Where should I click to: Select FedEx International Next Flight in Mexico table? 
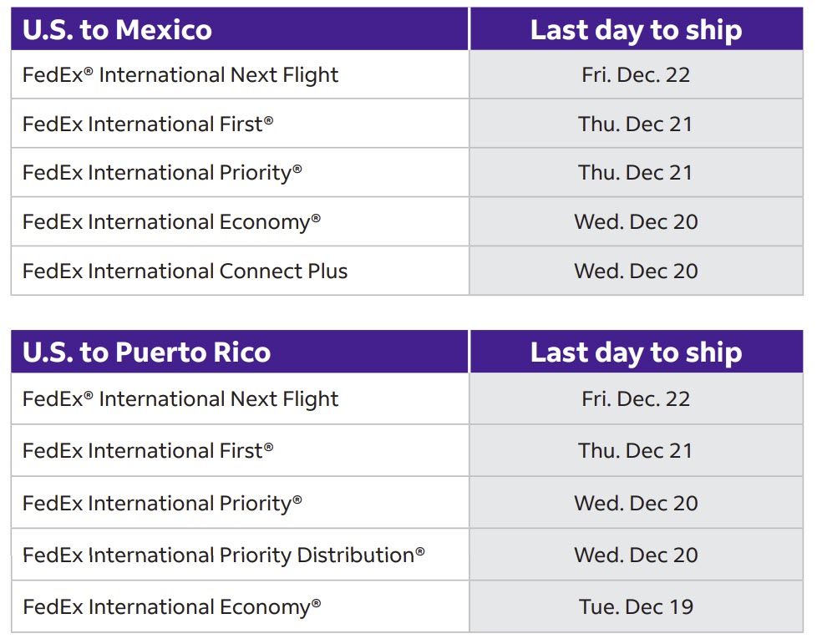pyautogui.click(x=180, y=75)
